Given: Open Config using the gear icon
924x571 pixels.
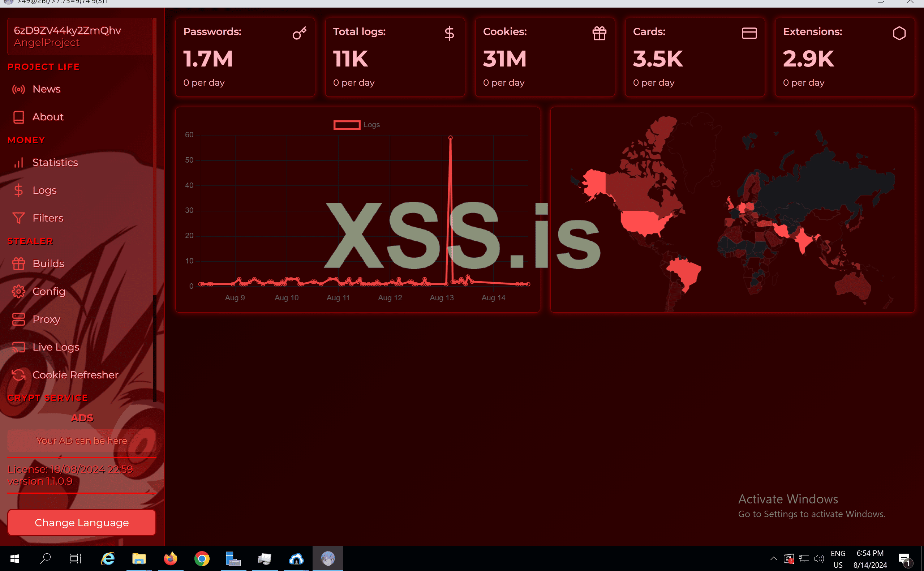Looking at the screenshot, I should pos(18,292).
